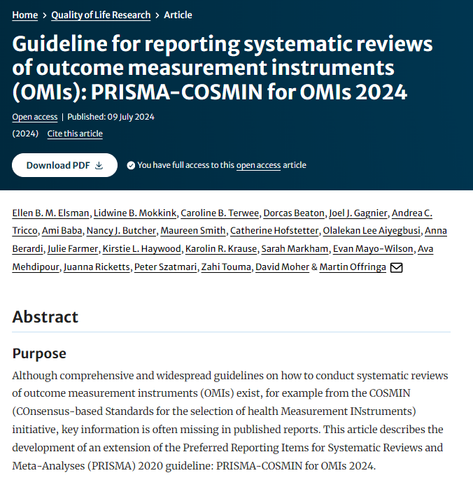The height and width of the screenshot is (487, 473).
Task: Open author Olalekan Lee Aiyegbusi
Action: (371, 231)
